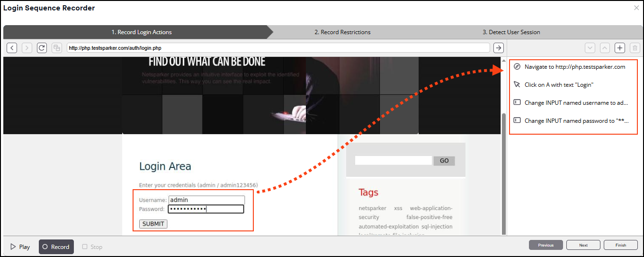Click the go arrow next to URL bar
This screenshot has height=257, width=644.
pyautogui.click(x=498, y=48)
